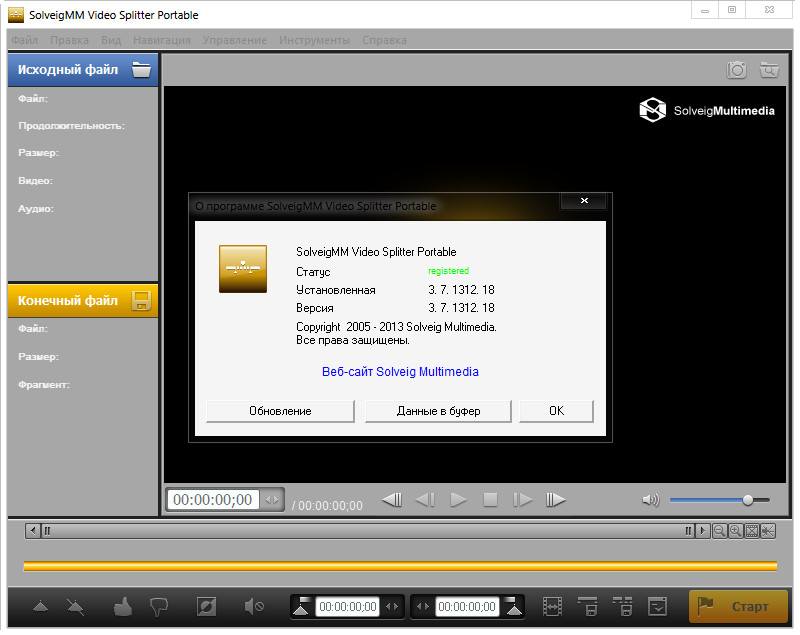
Task: Open the Справка menu
Action: point(384,40)
